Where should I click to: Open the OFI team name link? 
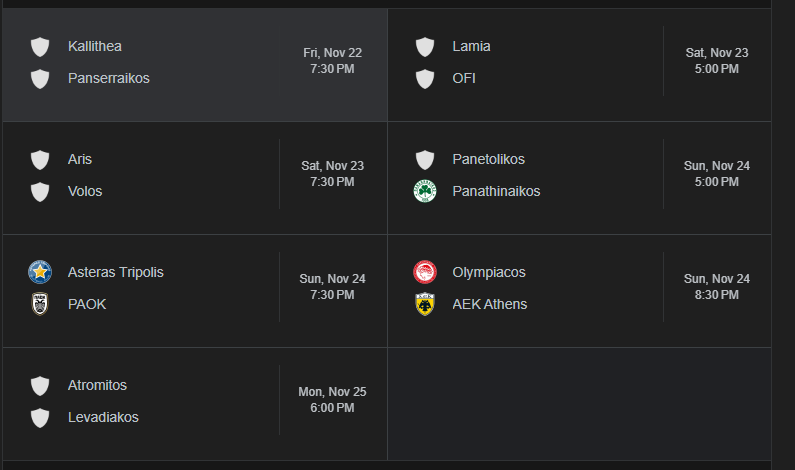pos(464,78)
